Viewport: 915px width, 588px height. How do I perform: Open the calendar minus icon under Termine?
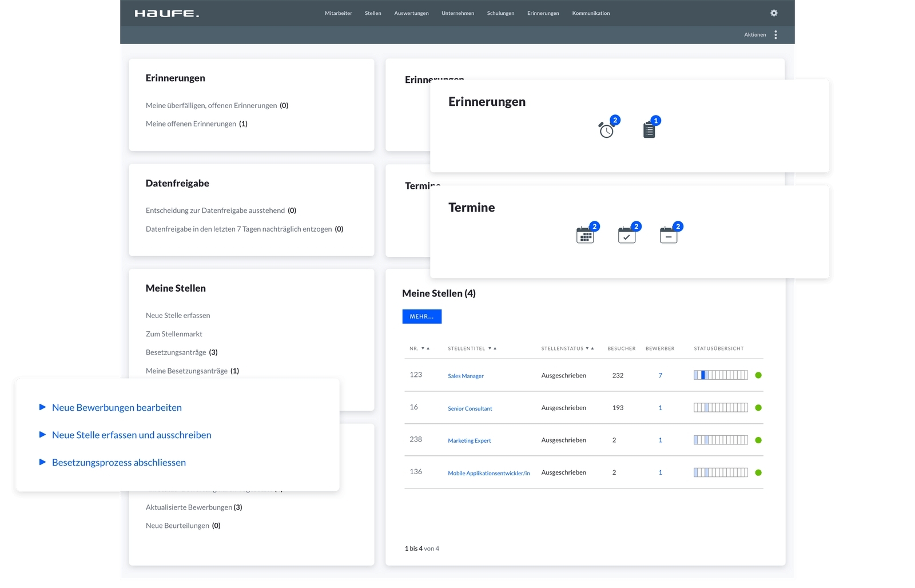click(x=669, y=235)
